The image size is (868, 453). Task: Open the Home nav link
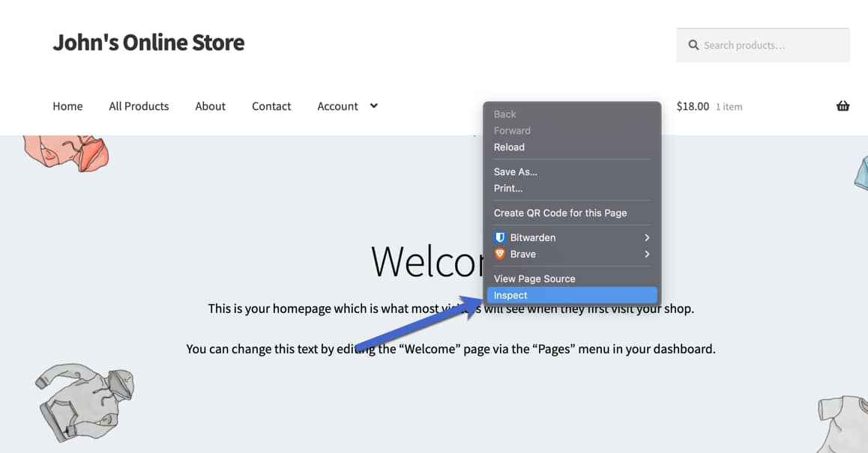[67, 106]
